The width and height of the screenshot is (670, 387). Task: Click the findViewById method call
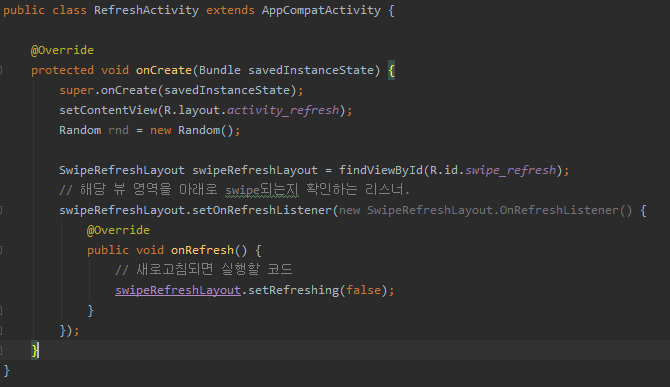pos(381,170)
